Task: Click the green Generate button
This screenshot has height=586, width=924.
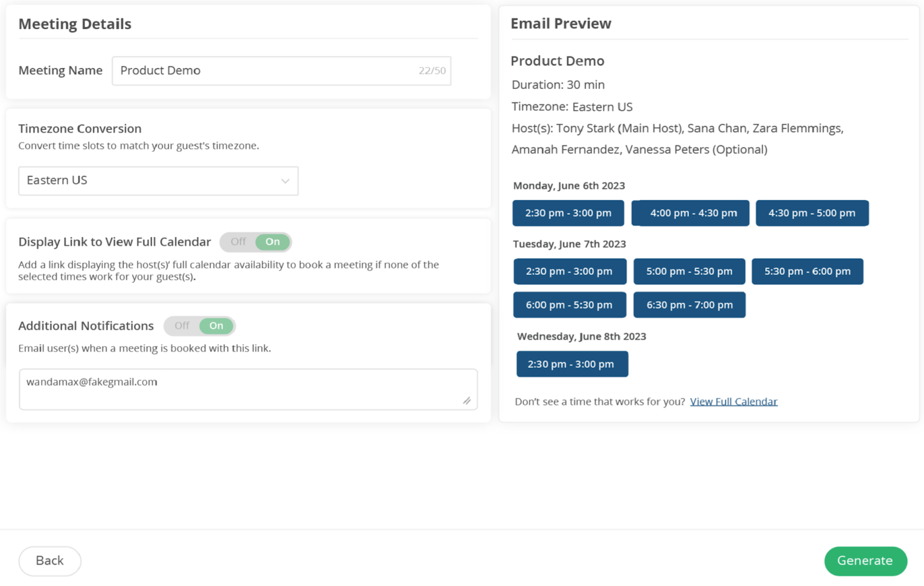Action: (x=865, y=561)
